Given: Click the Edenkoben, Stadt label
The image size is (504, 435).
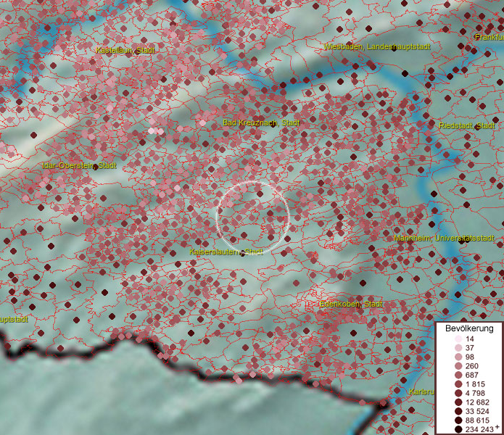Looking at the screenshot, I should pos(351,304).
